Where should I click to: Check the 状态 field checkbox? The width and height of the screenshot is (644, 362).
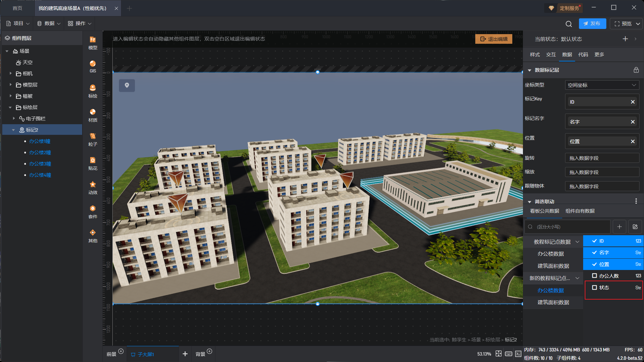(x=594, y=287)
